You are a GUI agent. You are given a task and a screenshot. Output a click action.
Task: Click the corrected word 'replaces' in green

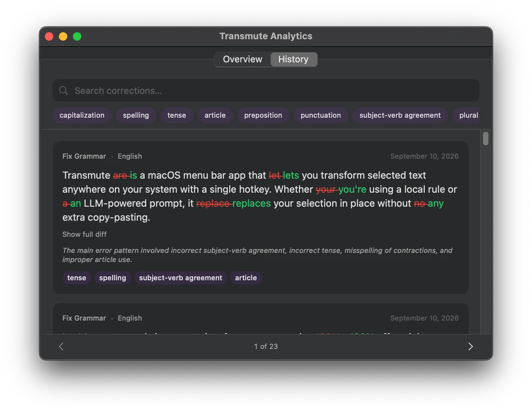pyautogui.click(x=252, y=203)
